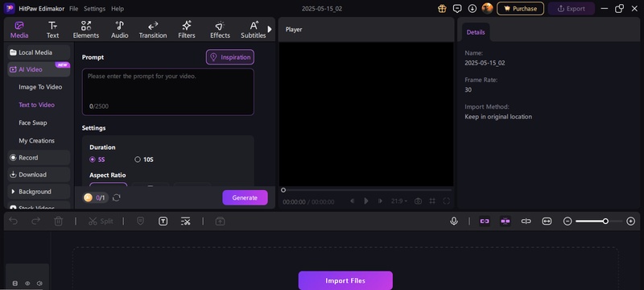Click the marker shield icon
The image size is (644, 290).
140,222
